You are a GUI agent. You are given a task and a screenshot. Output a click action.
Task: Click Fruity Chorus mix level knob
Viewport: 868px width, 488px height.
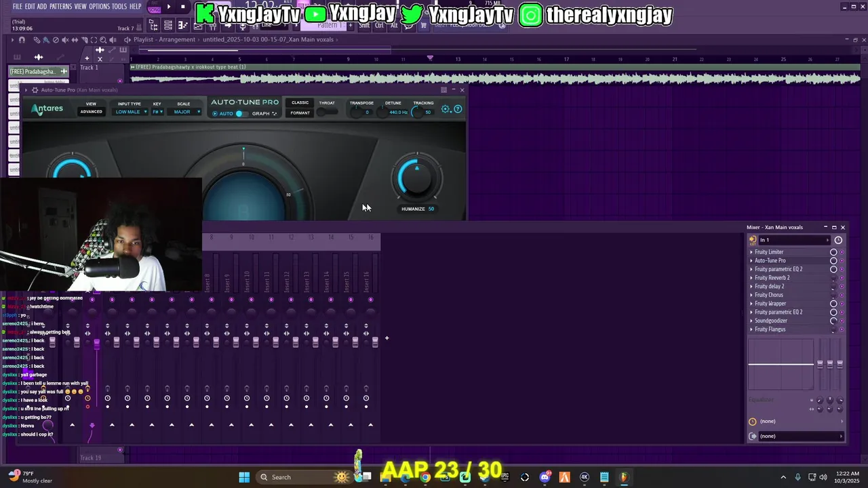[x=833, y=295]
